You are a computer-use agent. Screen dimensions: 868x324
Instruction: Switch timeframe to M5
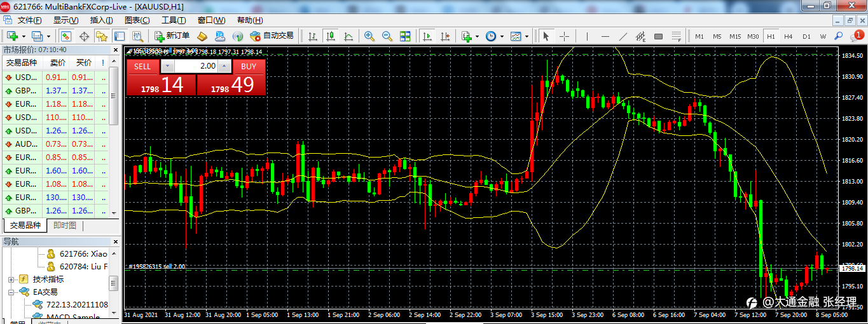pyautogui.click(x=717, y=36)
